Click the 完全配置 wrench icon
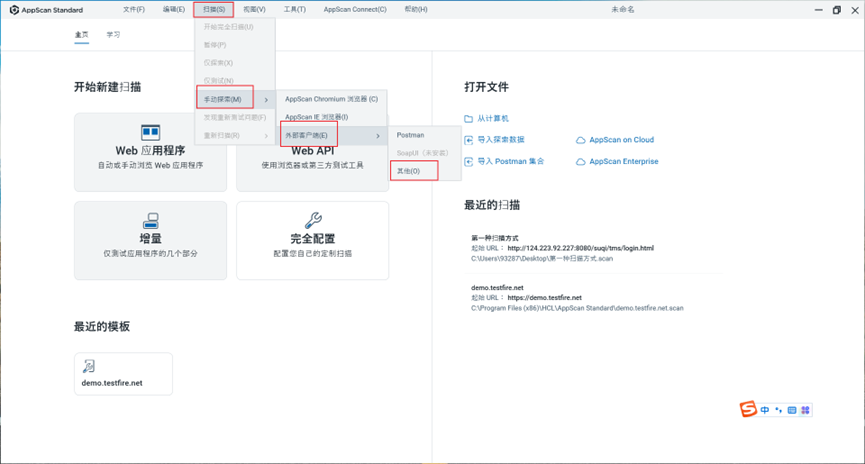865x464 pixels. click(x=313, y=220)
